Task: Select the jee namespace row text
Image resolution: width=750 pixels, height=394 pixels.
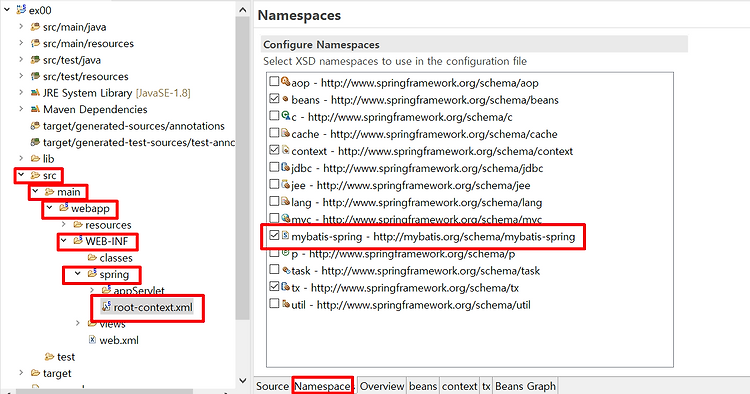Action: [x=411, y=185]
